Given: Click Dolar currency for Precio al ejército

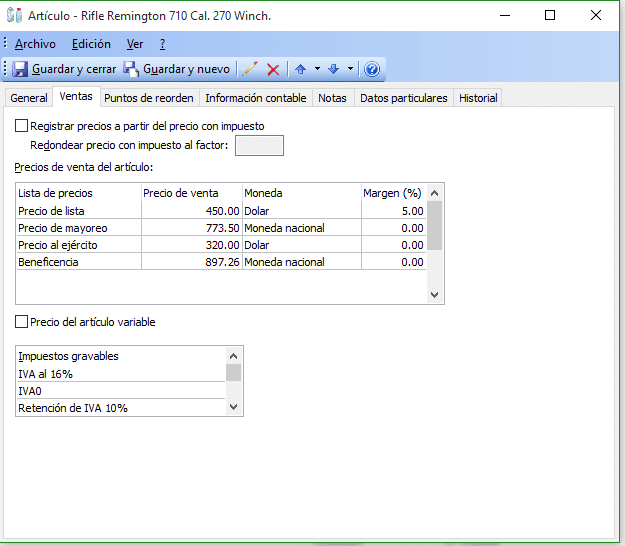Looking at the screenshot, I should point(302,245).
